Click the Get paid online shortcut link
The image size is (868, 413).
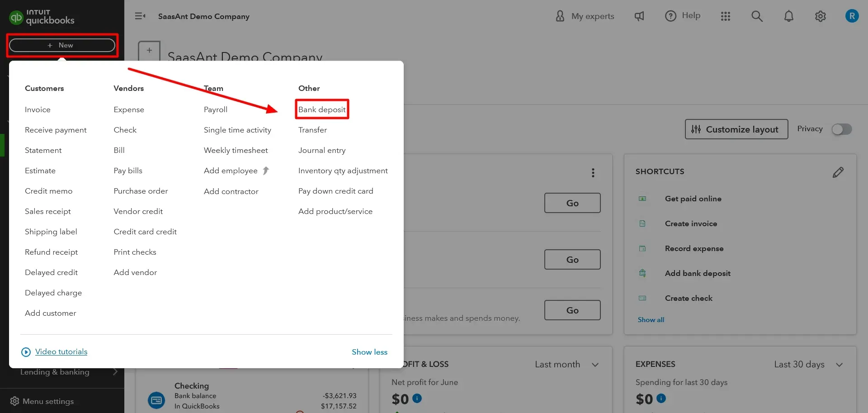693,199
